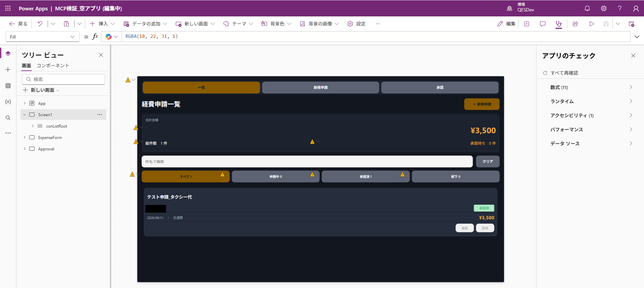Click the paste clipboard icon
Viewport: 644px width, 288px height.
click(x=66, y=24)
